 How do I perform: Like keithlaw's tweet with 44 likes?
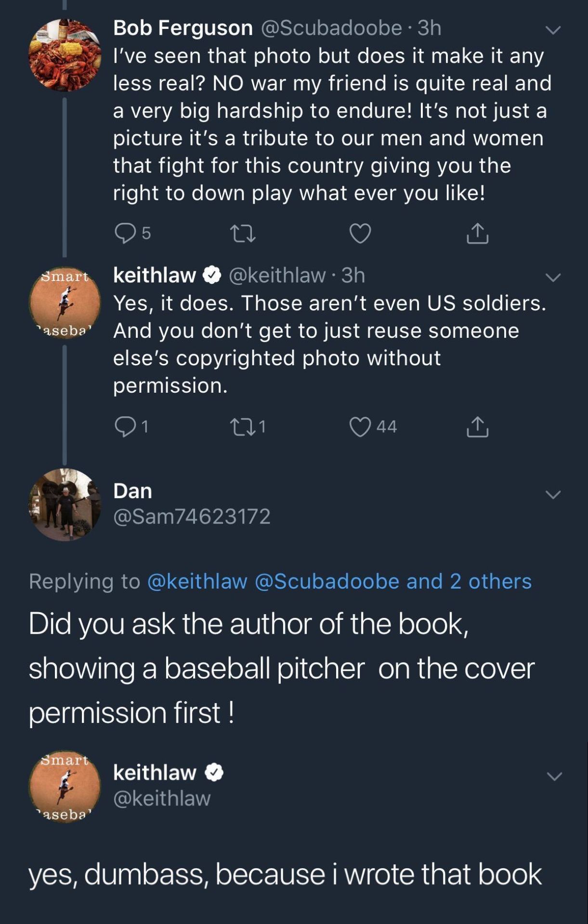360,427
